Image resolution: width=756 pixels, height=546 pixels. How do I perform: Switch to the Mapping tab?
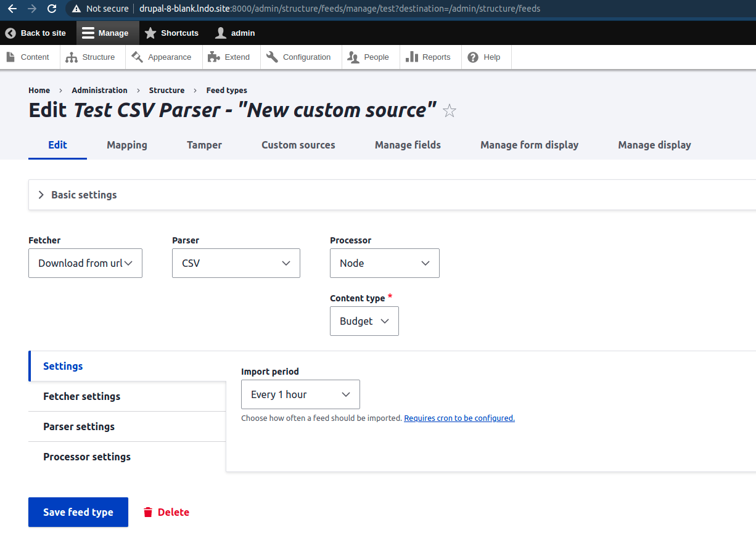126,145
